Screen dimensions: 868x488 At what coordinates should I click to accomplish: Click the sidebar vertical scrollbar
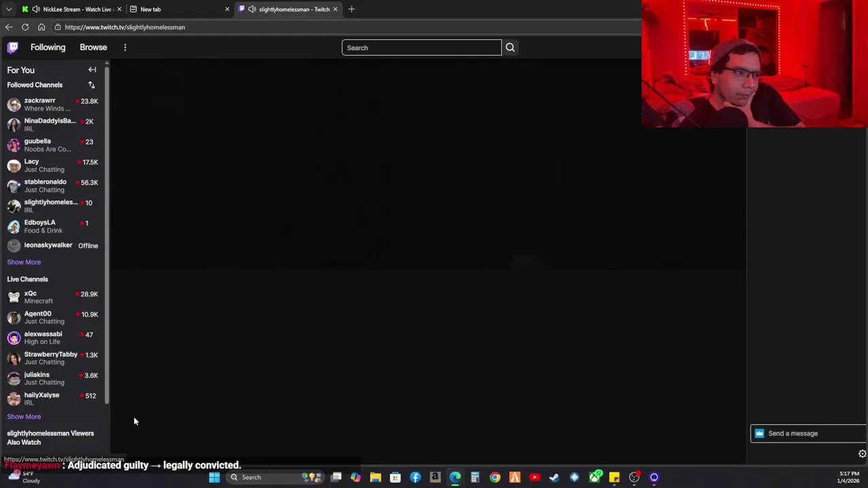106,234
